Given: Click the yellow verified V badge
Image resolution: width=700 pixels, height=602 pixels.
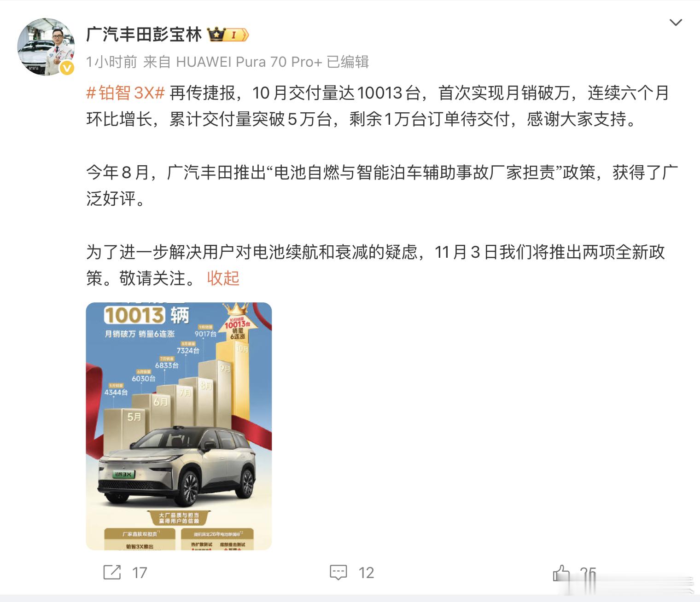Looking at the screenshot, I should point(67,68).
